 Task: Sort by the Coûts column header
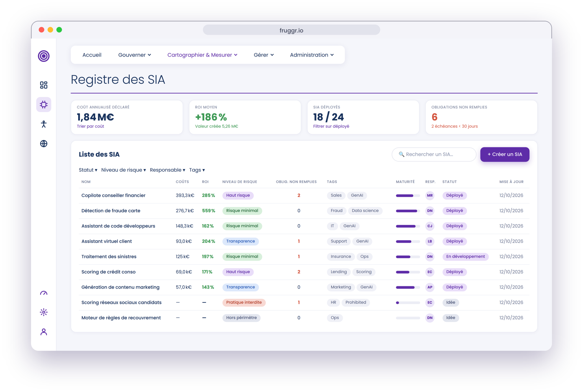click(182, 182)
